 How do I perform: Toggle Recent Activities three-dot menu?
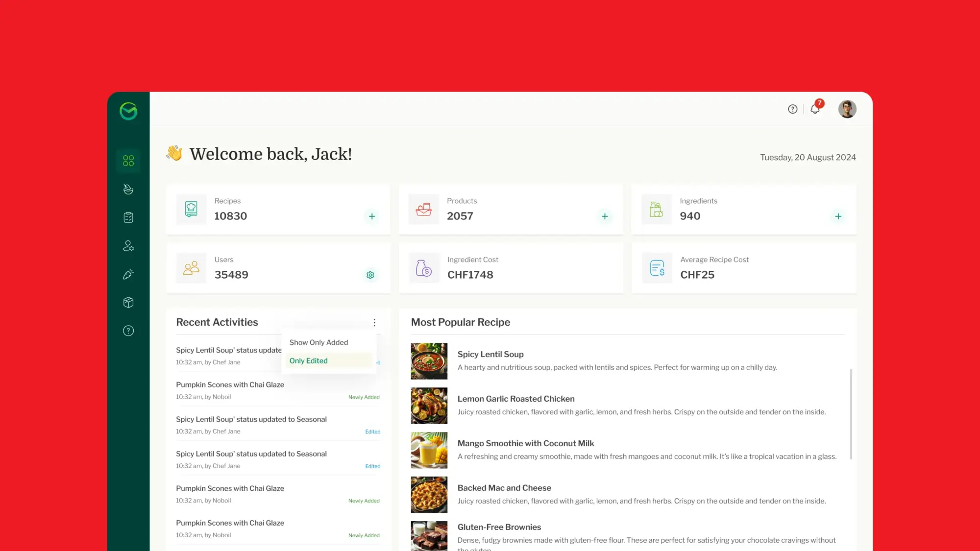point(374,323)
